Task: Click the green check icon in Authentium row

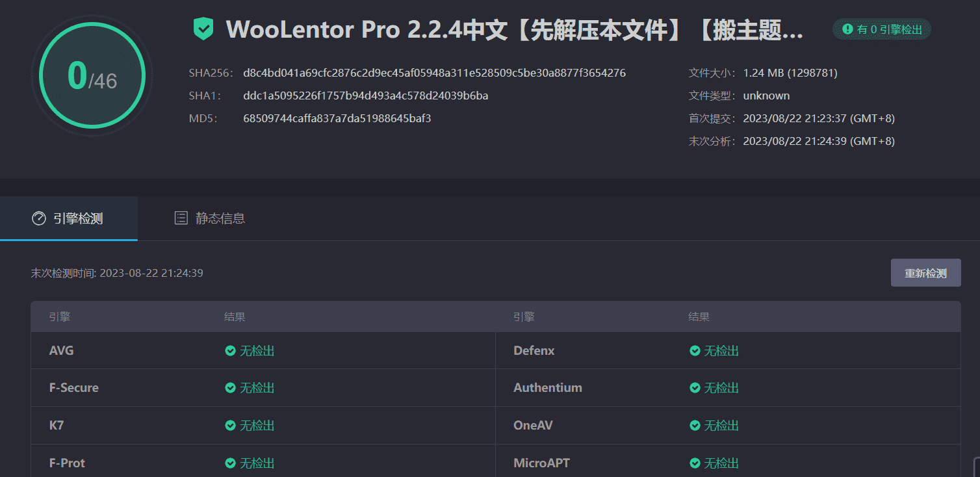Action: pos(695,388)
